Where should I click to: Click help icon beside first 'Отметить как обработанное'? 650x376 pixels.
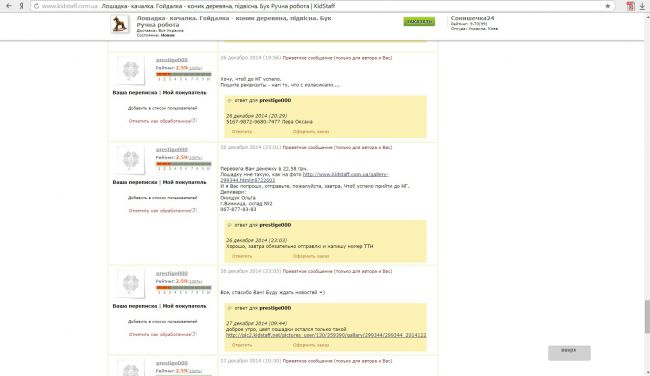tap(194, 121)
